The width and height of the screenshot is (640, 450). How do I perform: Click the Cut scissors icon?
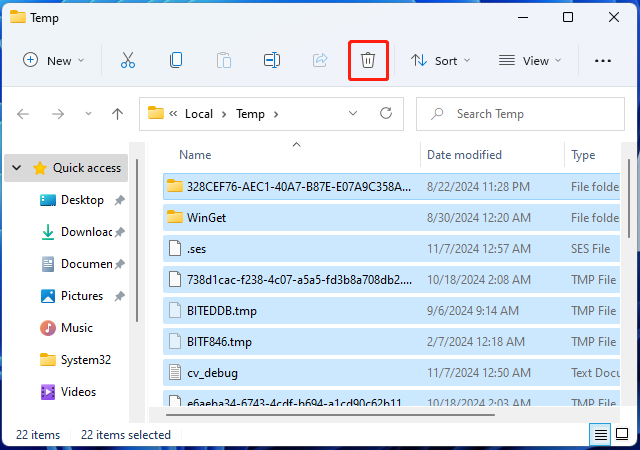(x=128, y=60)
